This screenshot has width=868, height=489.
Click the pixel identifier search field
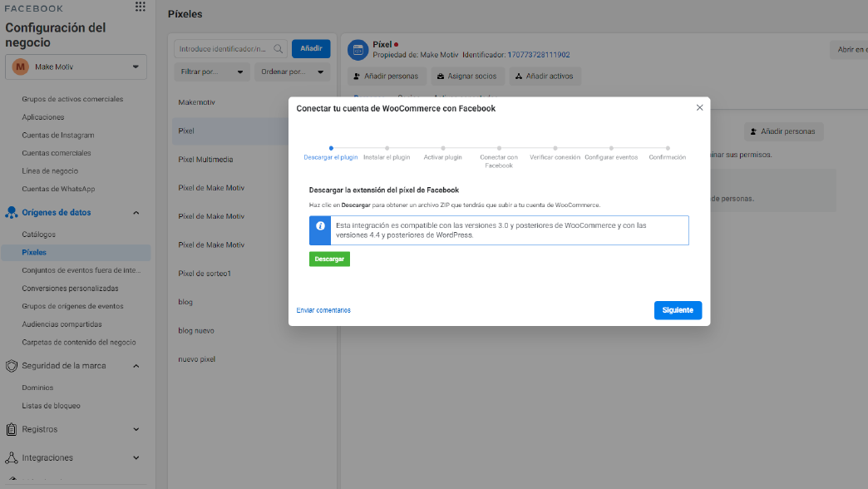coord(223,49)
